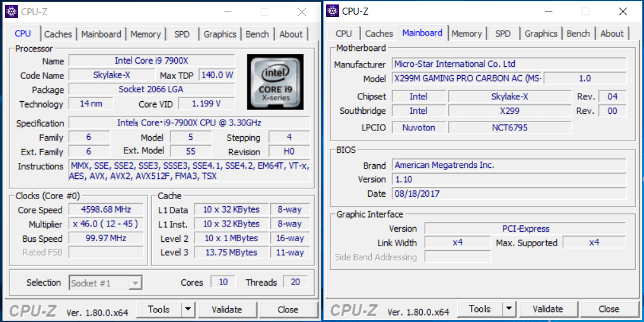The image size is (644, 322).
Task: Close right CPU-Z window via title bar X
Action: (623, 11)
